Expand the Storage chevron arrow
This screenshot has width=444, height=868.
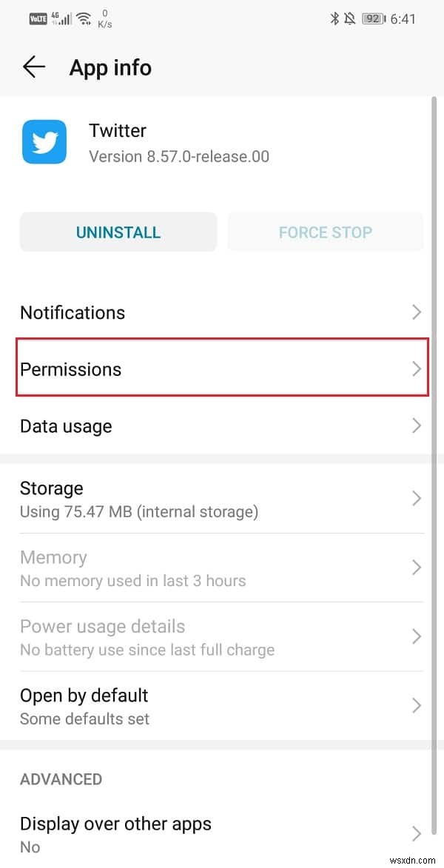tap(417, 499)
